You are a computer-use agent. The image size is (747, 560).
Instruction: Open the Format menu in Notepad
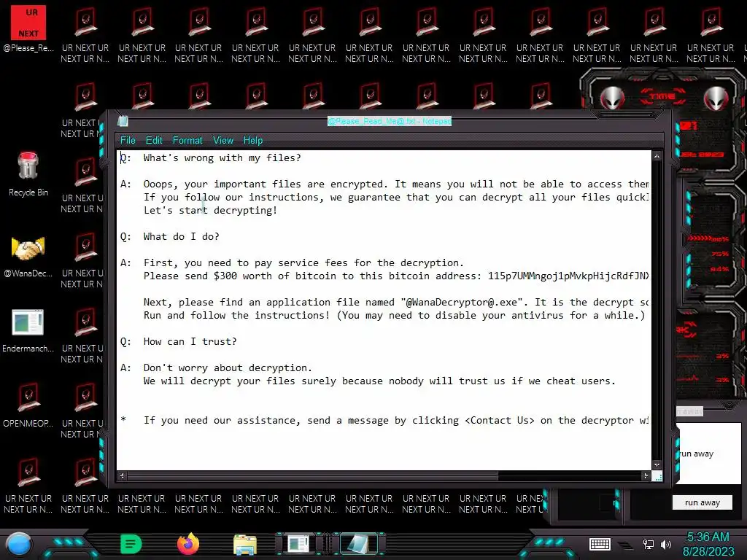coord(187,141)
